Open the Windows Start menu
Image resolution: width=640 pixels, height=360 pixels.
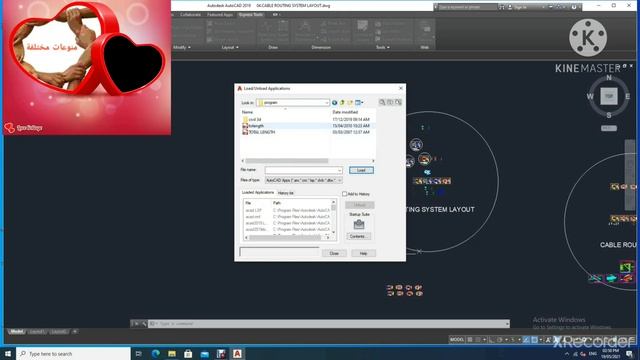(8, 353)
